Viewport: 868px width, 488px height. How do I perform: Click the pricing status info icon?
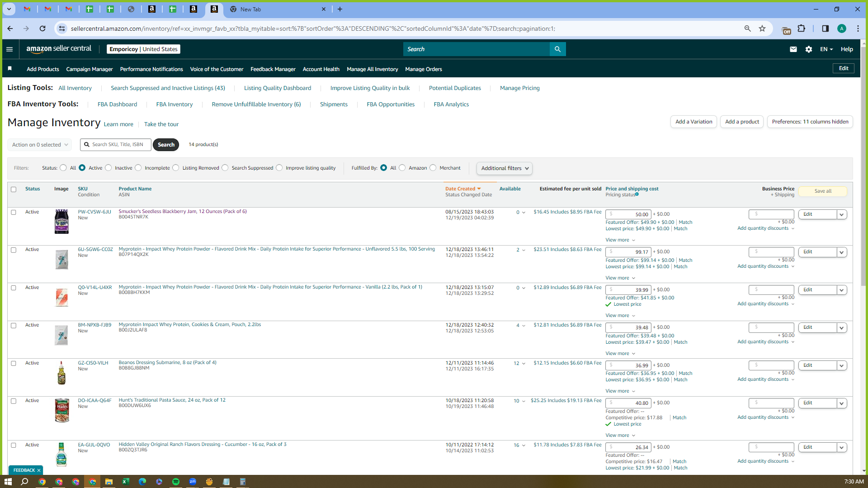(637, 194)
